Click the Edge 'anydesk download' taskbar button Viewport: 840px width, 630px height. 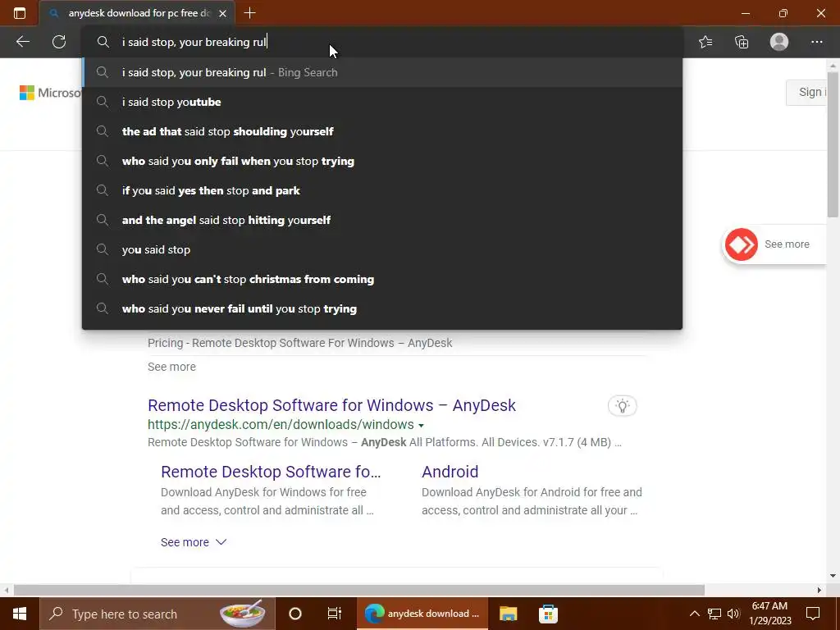point(422,614)
